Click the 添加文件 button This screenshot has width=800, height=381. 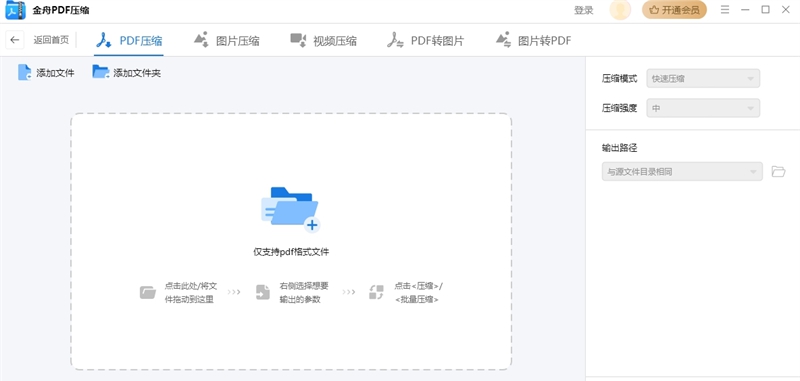coord(46,72)
